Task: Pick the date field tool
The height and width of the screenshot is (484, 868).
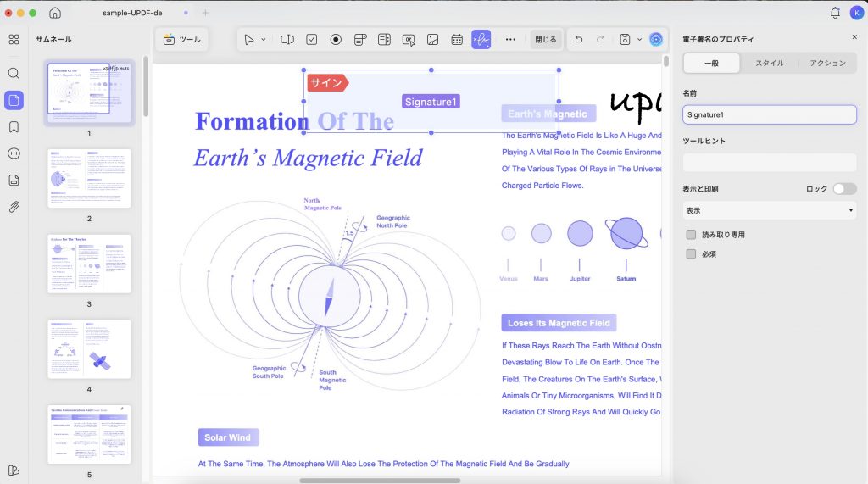Action: tap(457, 39)
